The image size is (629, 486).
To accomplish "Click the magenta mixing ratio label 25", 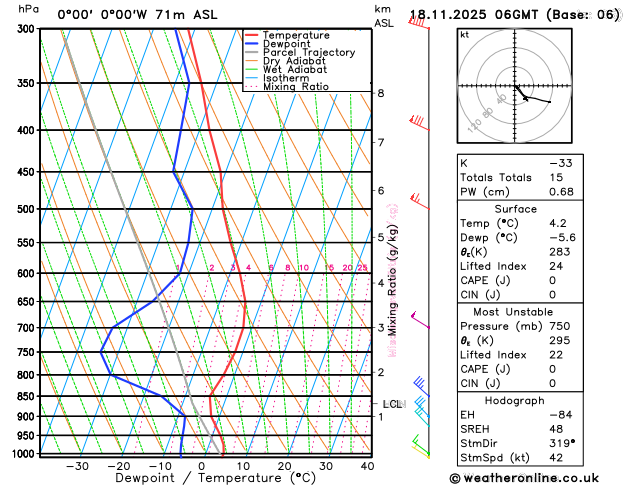I will pyautogui.click(x=362, y=267).
